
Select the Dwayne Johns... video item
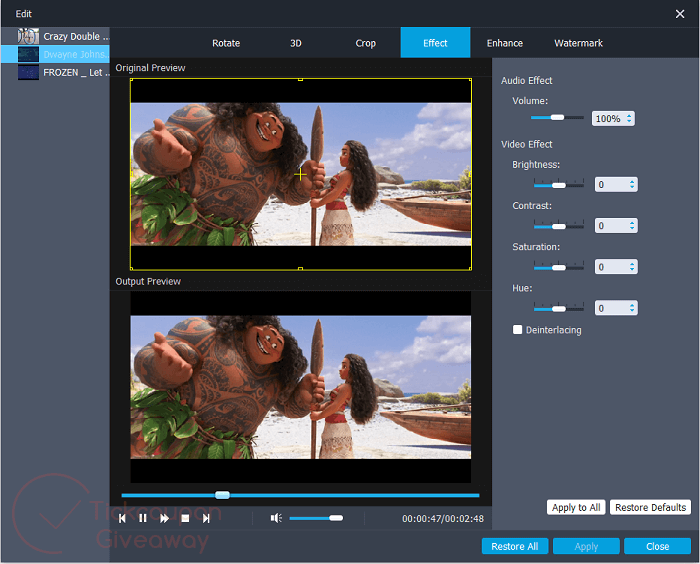[x=55, y=54]
